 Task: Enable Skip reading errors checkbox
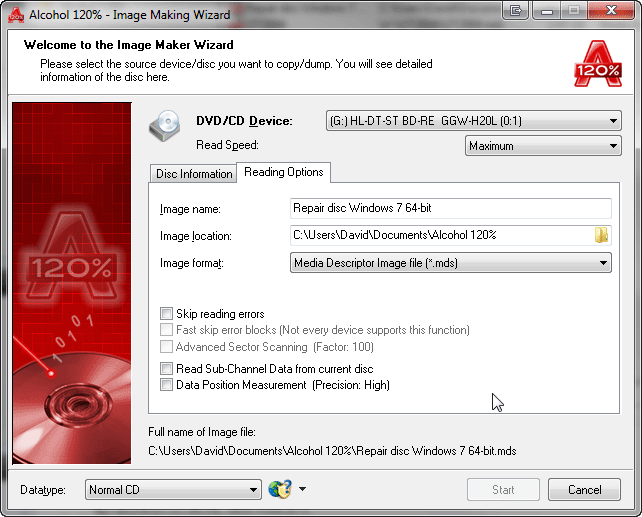click(166, 314)
